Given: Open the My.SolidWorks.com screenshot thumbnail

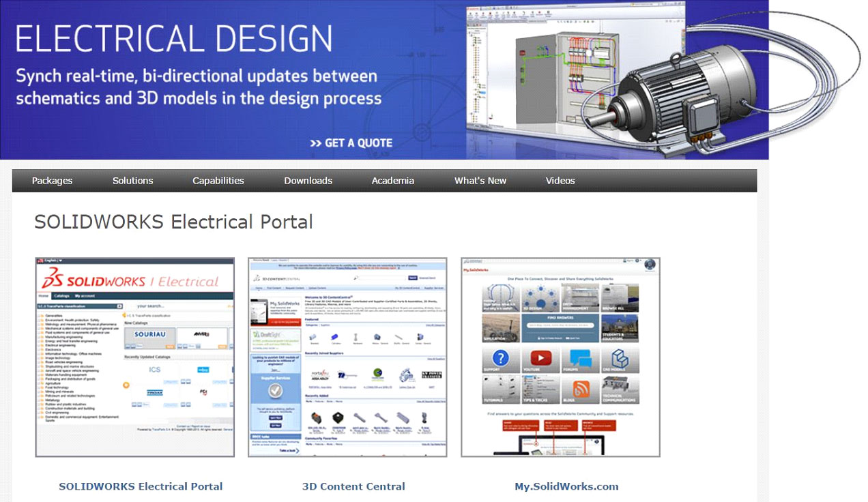Looking at the screenshot, I should tap(560, 357).
